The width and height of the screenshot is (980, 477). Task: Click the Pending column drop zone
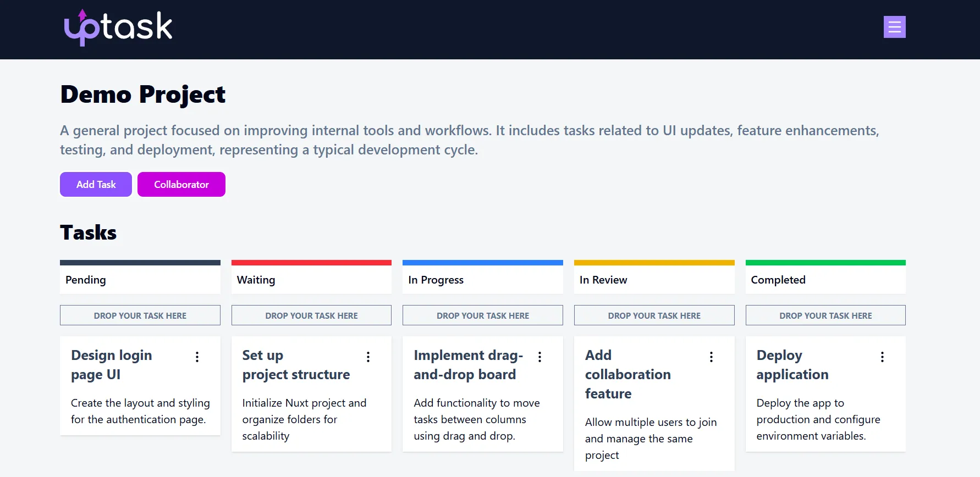[x=140, y=315]
